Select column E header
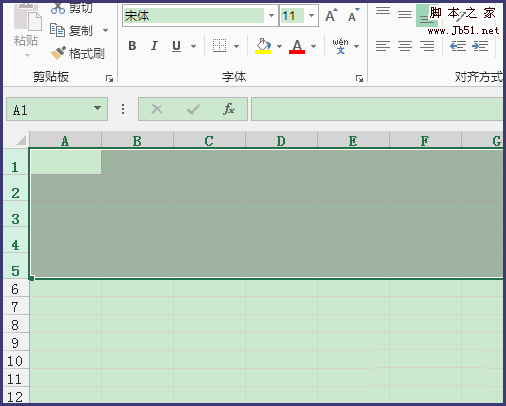 click(353, 141)
